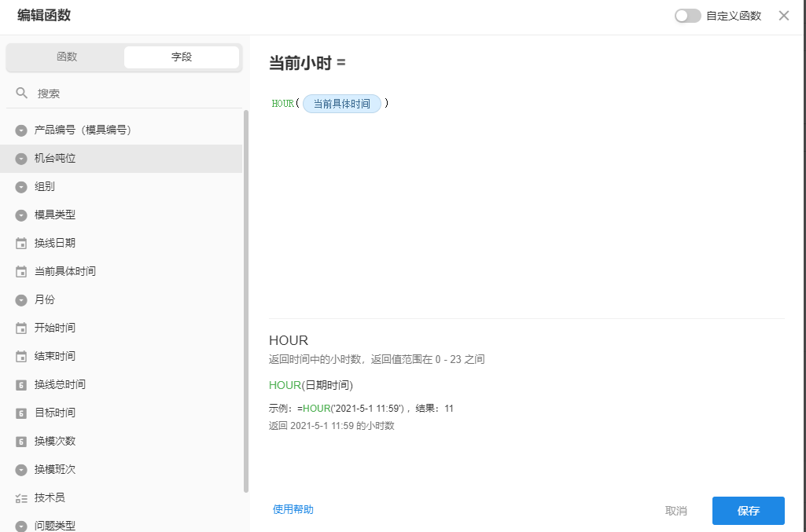Select the 模具类型 field
Viewport: 806px width, 532px height.
click(x=55, y=215)
